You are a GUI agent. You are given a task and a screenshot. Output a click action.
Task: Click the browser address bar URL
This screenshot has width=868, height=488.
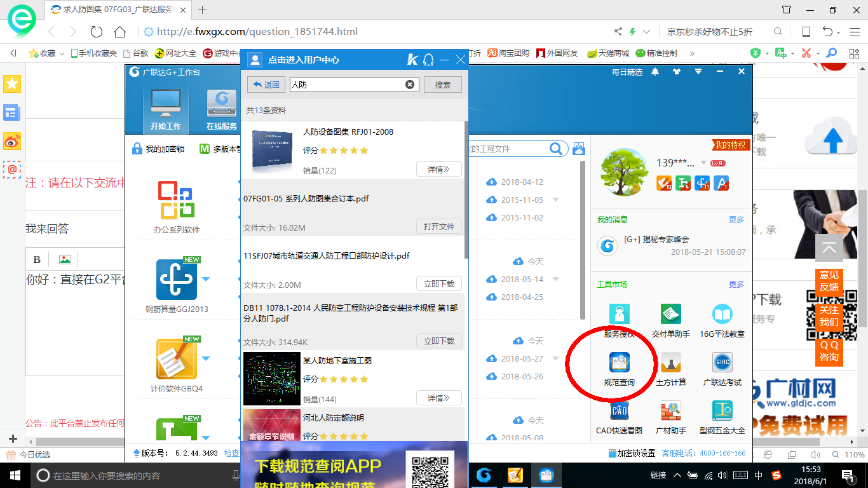pyautogui.click(x=257, y=32)
